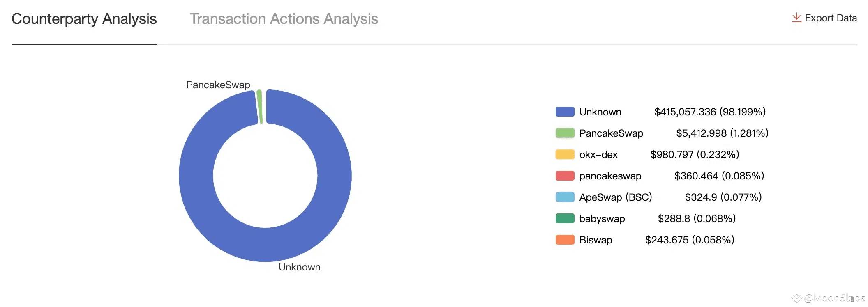868x307 pixels.
Task: Click the ApeSwap (BSC) legend label
Action: pyautogui.click(x=615, y=197)
